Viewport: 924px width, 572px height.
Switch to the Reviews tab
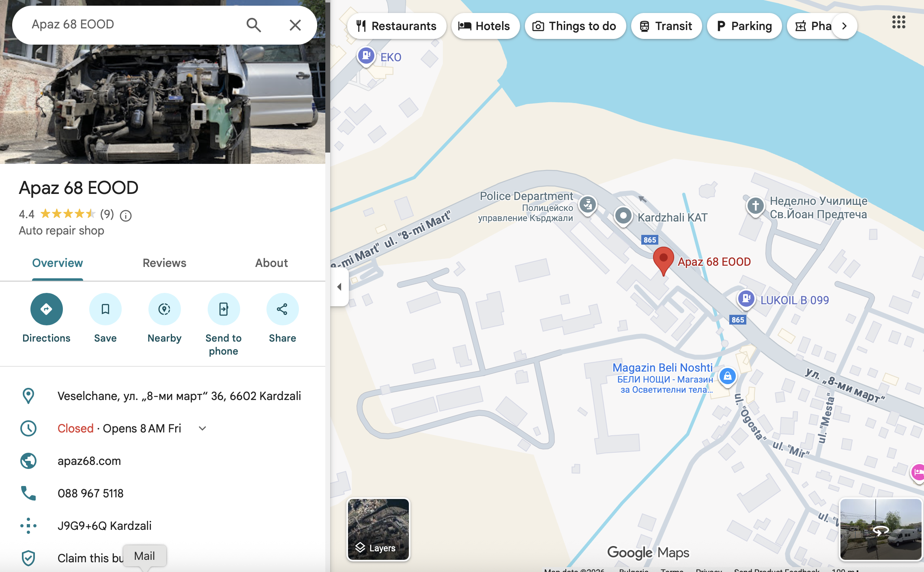[x=164, y=263]
